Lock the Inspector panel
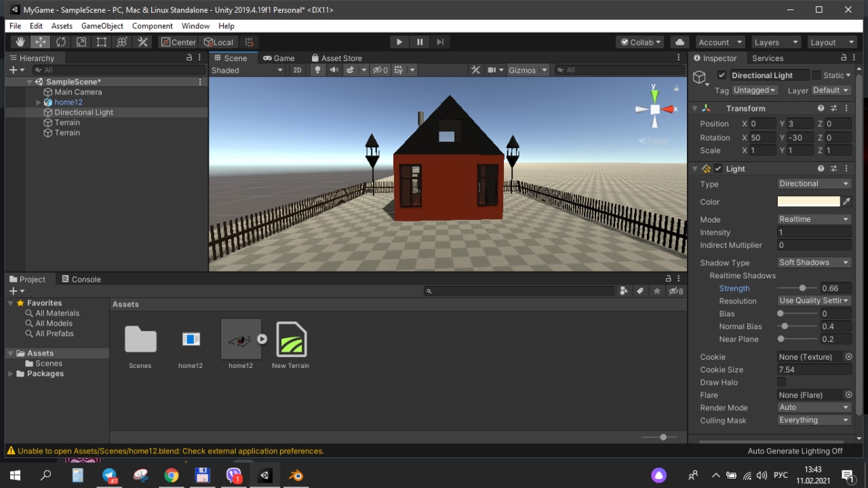This screenshot has width=868, height=488. click(x=844, y=58)
